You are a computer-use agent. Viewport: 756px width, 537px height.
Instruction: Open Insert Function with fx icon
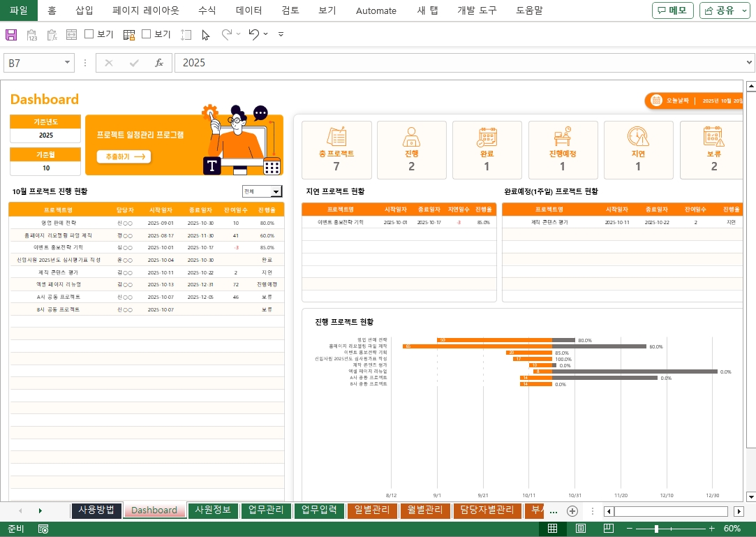point(159,63)
